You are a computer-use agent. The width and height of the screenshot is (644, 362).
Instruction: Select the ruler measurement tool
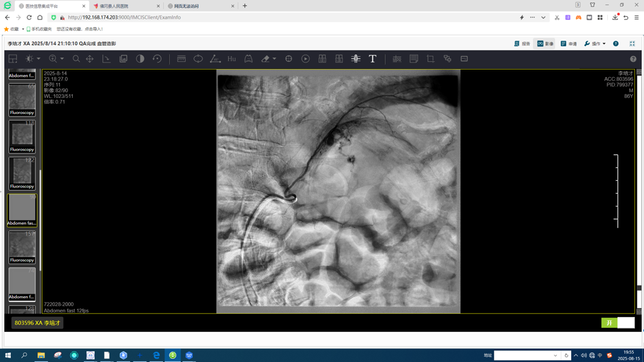181,59
